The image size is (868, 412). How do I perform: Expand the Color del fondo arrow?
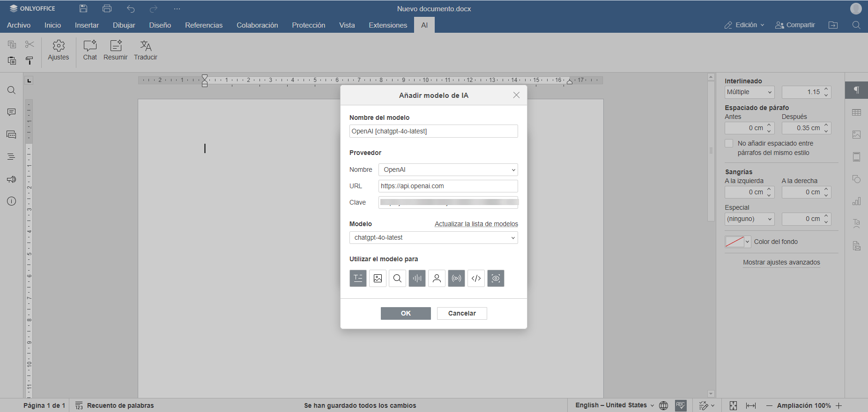pyautogui.click(x=748, y=242)
